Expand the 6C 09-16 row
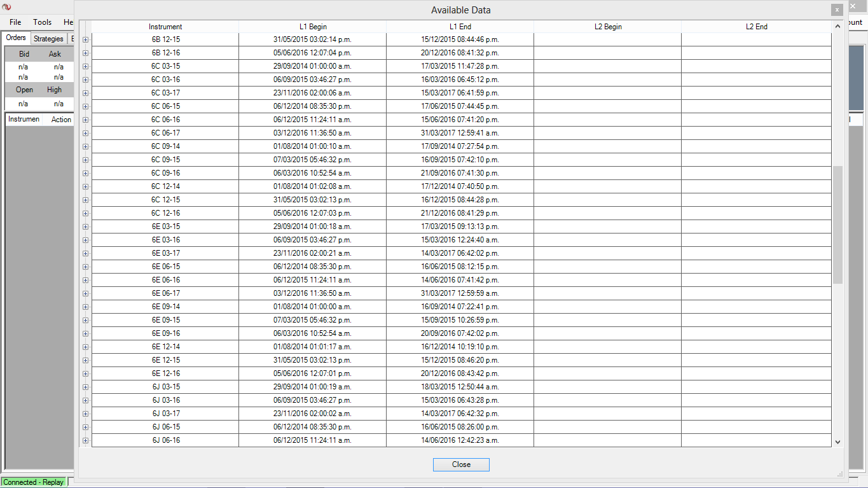 (85, 173)
